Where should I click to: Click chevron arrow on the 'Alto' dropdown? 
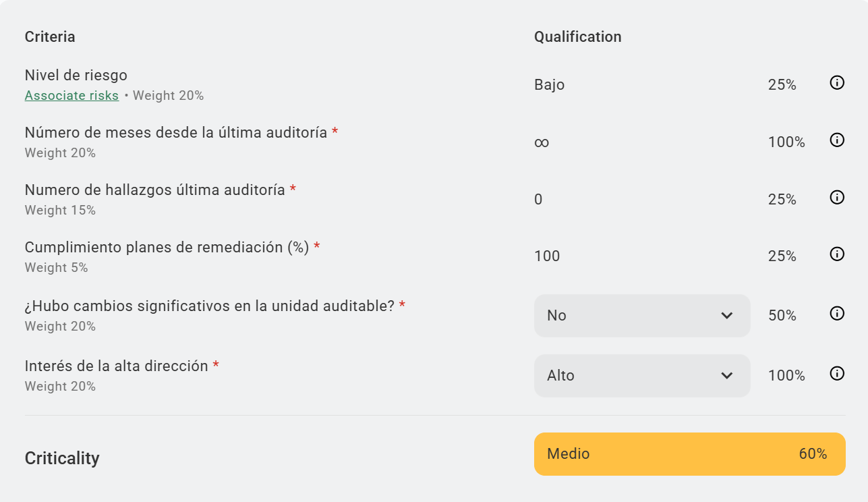[x=726, y=376]
